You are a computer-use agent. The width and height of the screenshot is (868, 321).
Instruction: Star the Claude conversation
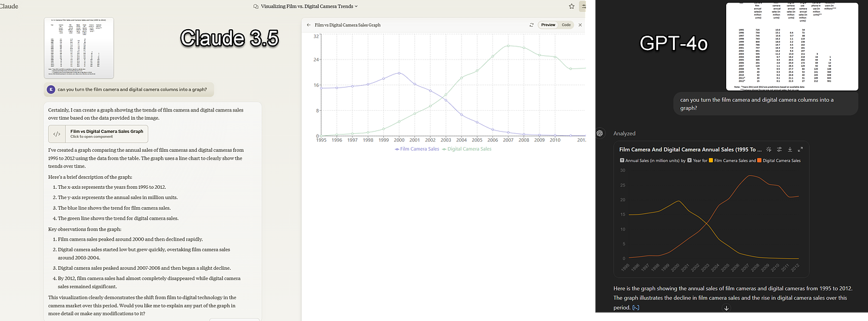click(572, 6)
